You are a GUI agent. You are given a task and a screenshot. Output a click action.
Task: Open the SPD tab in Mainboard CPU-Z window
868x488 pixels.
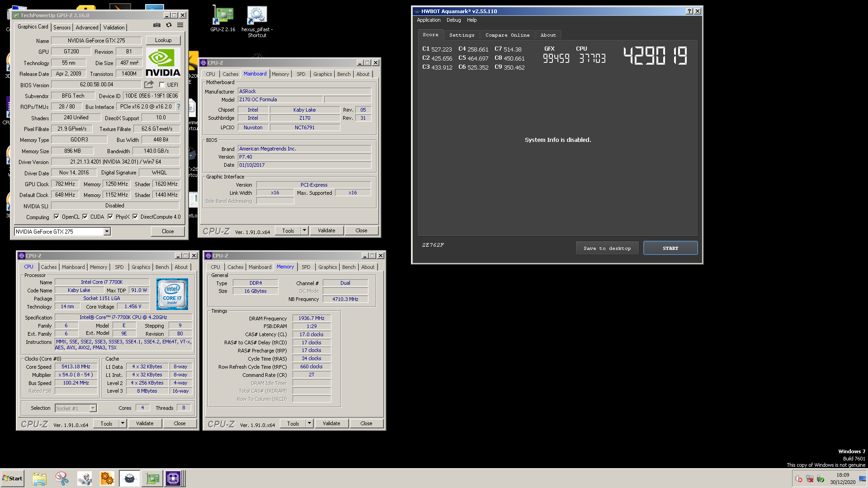pos(301,74)
